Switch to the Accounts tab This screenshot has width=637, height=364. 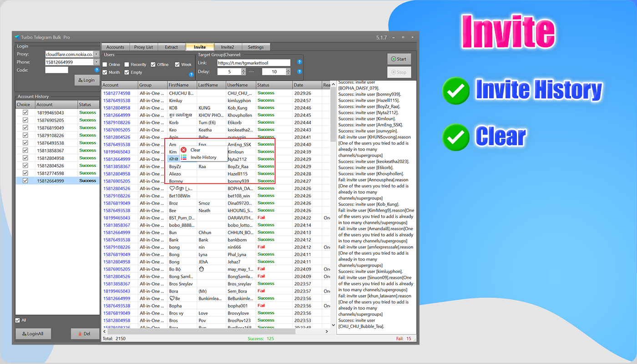click(x=116, y=47)
